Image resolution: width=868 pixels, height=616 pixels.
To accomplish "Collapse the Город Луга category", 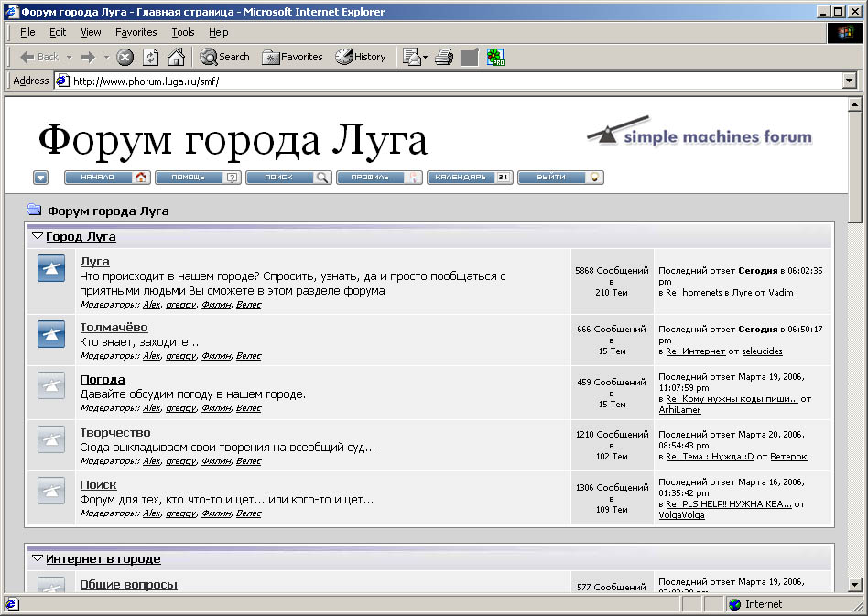I will [x=38, y=236].
